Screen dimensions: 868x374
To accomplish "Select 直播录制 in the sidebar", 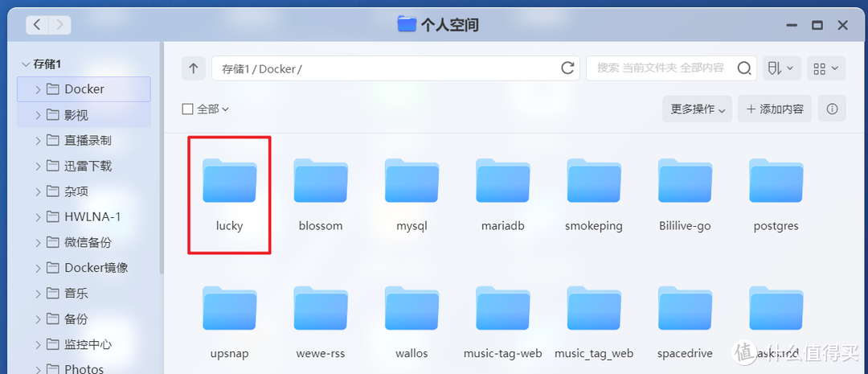I will pos(84,141).
